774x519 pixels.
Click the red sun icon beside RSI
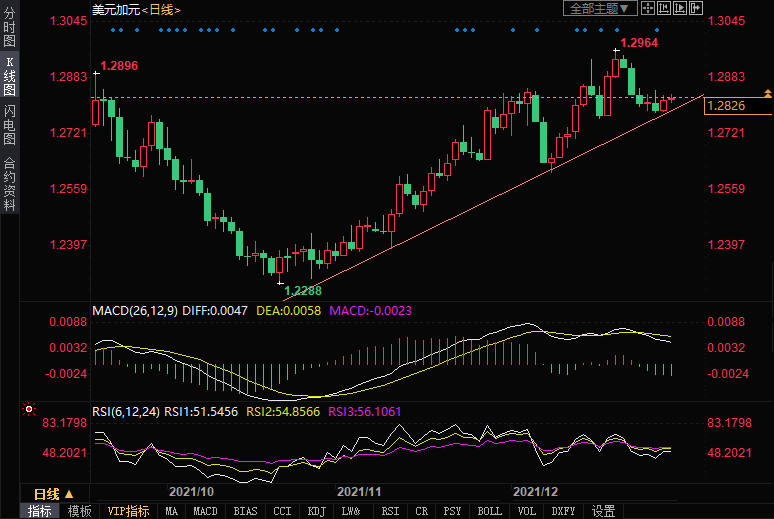[28, 410]
